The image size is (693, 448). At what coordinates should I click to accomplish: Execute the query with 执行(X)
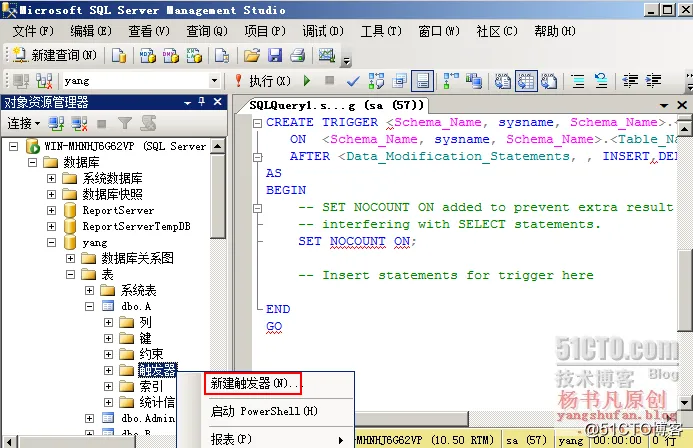(264, 81)
